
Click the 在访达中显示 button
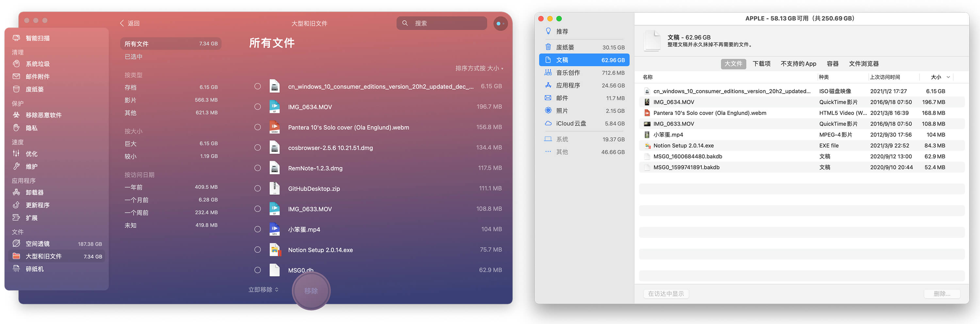[666, 294]
